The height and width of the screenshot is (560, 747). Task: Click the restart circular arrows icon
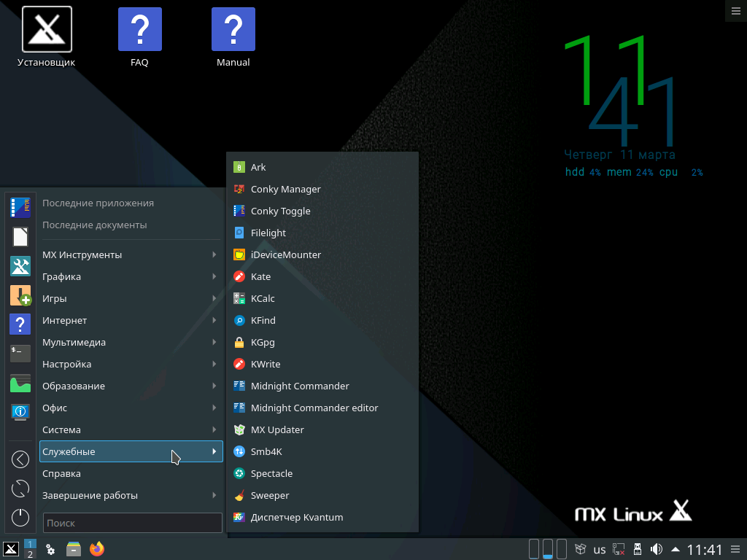point(20,489)
